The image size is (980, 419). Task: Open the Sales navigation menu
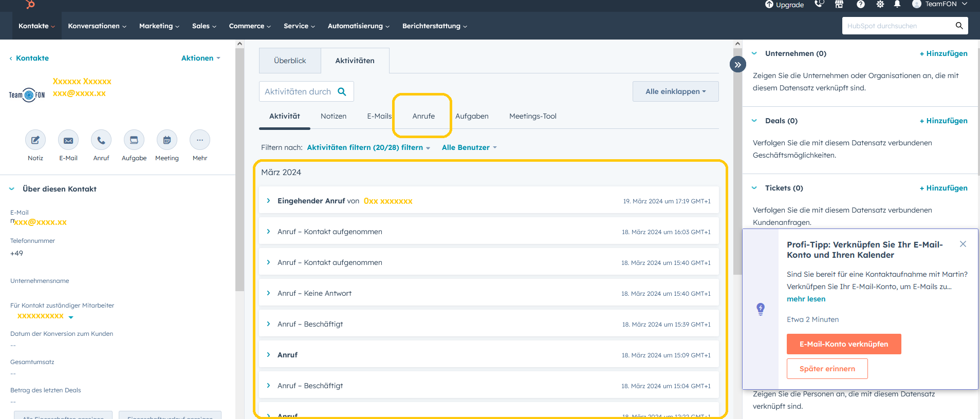pyautogui.click(x=204, y=26)
